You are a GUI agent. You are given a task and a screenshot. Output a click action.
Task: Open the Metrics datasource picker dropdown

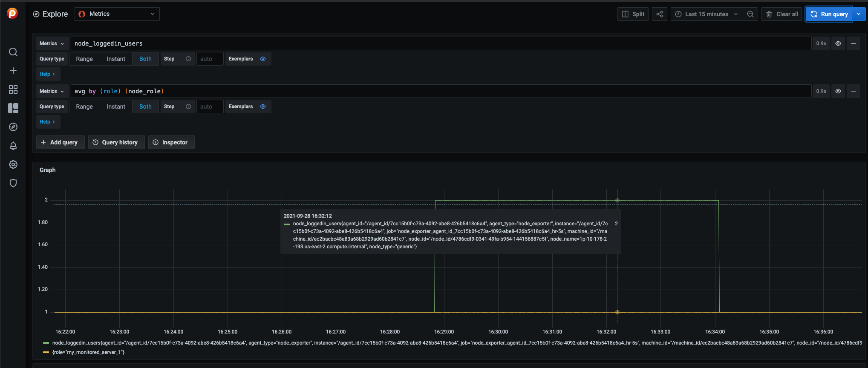tap(117, 14)
